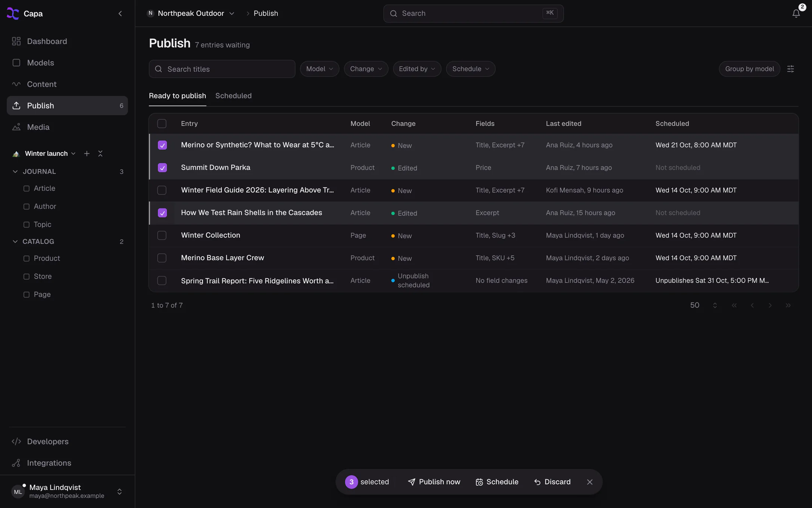Open the Northpeak Outdoor workspace switcher

click(x=191, y=14)
